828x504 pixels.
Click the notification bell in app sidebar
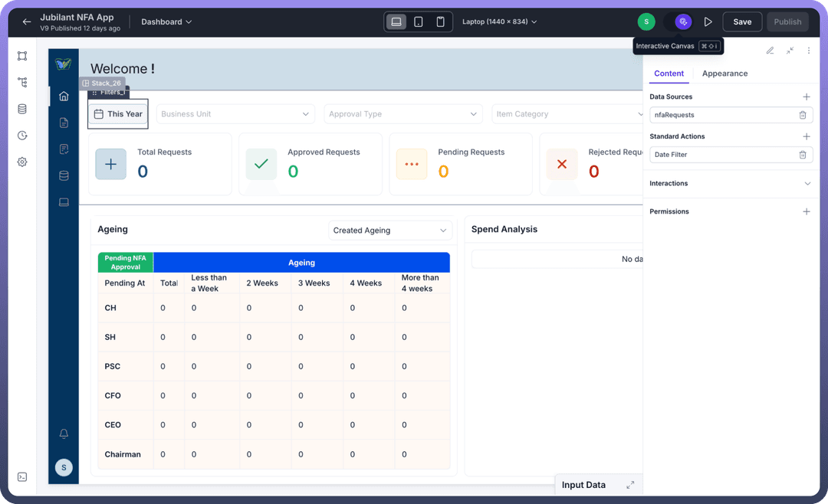64,434
